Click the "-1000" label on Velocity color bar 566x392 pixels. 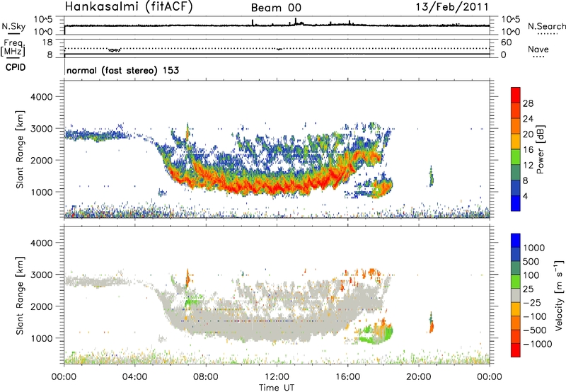click(x=538, y=344)
